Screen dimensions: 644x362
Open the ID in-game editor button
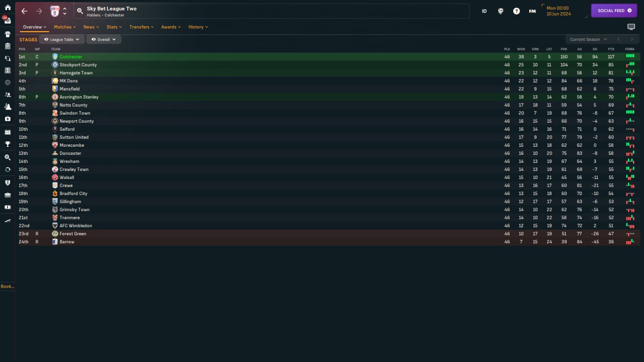tap(485, 11)
